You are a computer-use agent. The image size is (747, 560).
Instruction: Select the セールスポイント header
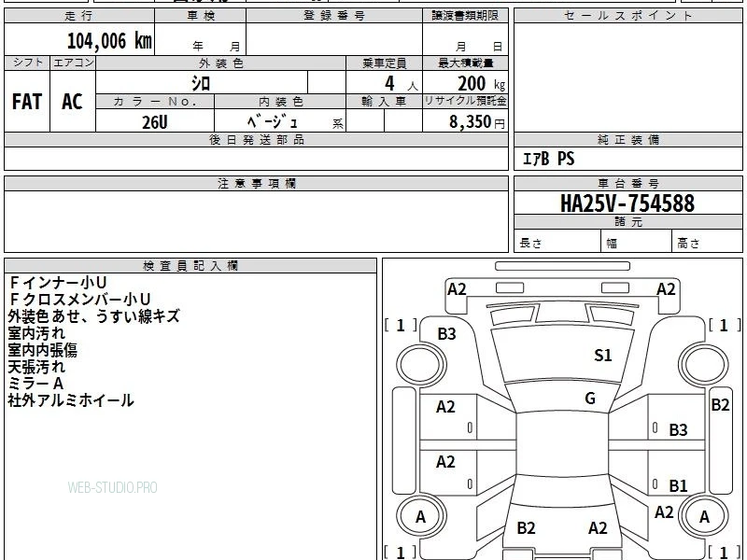pos(627,16)
